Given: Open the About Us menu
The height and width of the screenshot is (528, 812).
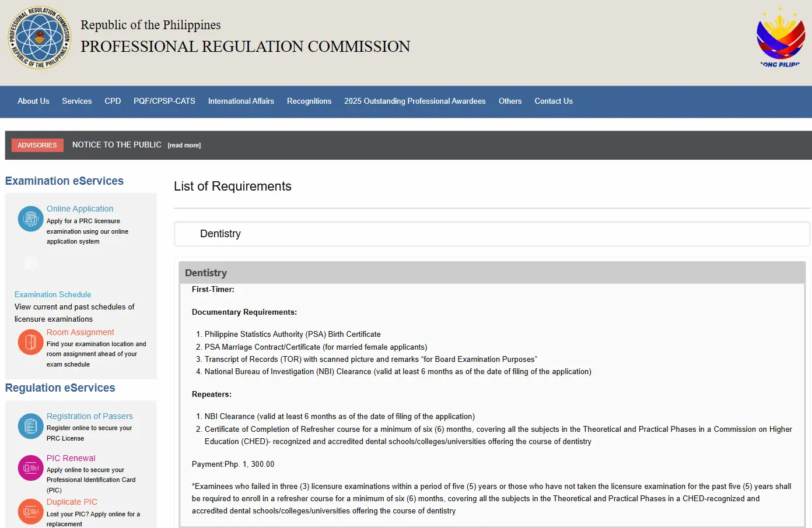Looking at the screenshot, I should (33, 101).
